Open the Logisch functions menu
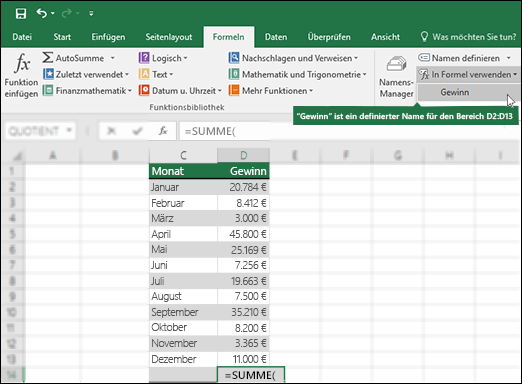 coord(163,58)
